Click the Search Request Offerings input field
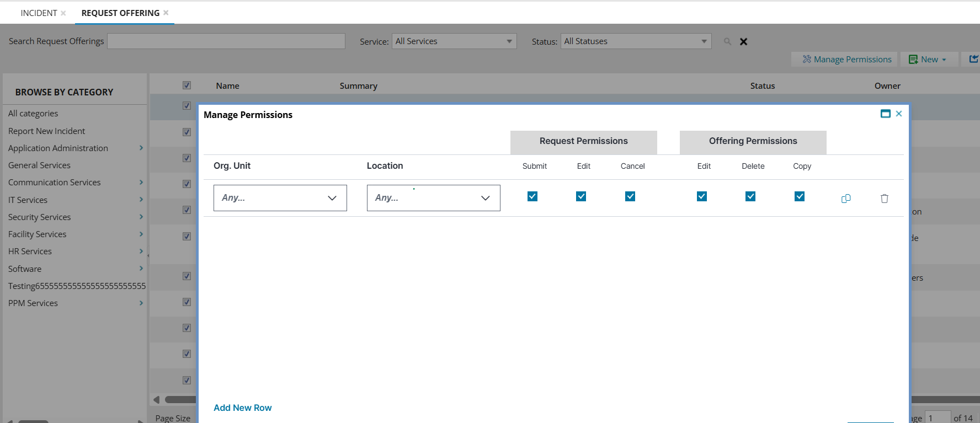This screenshot has width=980, height=423. point(226,41)
